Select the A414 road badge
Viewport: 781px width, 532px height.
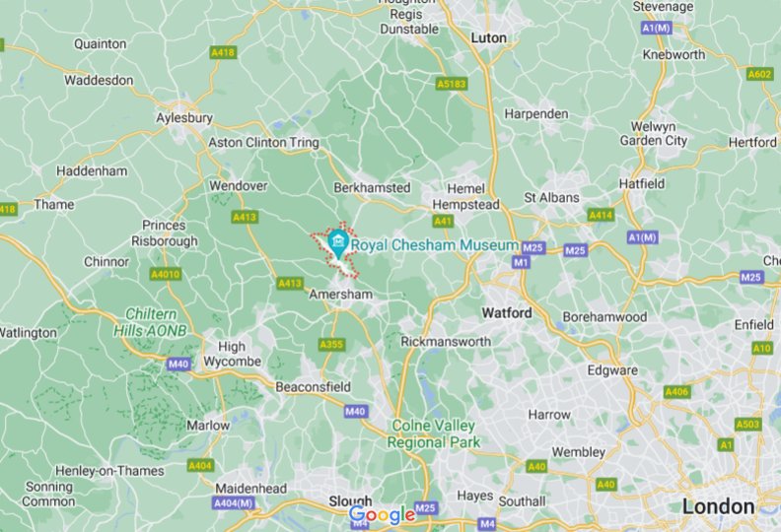601,215
